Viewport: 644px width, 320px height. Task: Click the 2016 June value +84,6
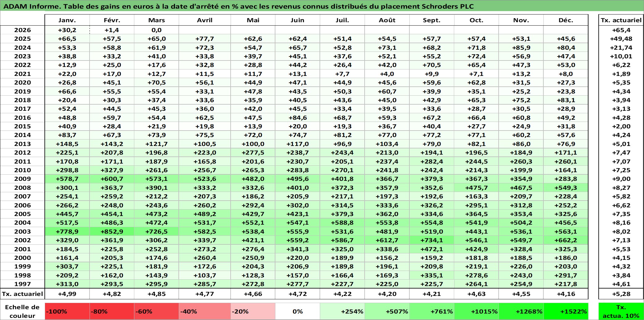298,118
